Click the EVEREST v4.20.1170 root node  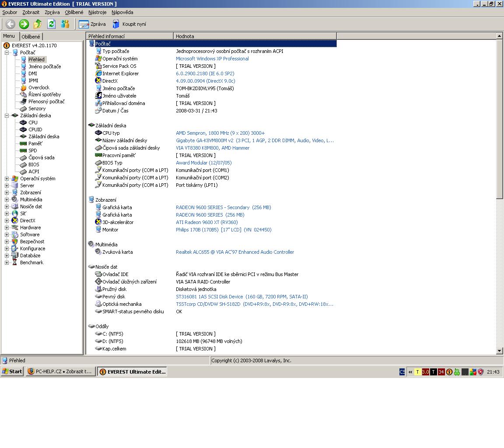click(34, 45)
